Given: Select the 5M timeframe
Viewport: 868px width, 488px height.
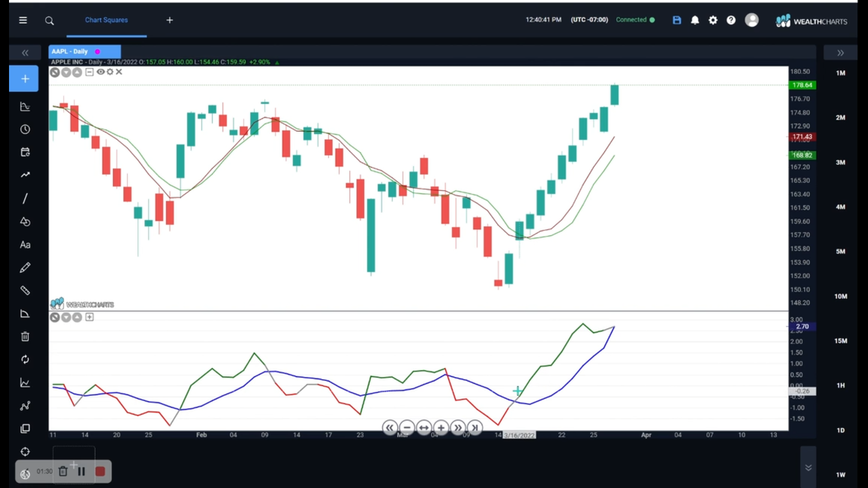Looking at the screenshot, I should (840, 251).
